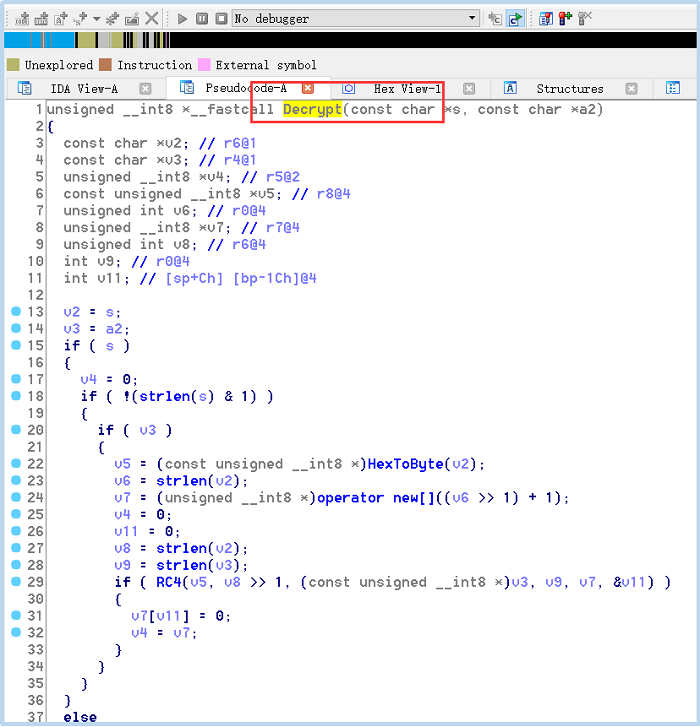The image size is (700, 727).
Task: Toggle the highlighted C pseudocode icon
Action: click(x=515, y=19)
